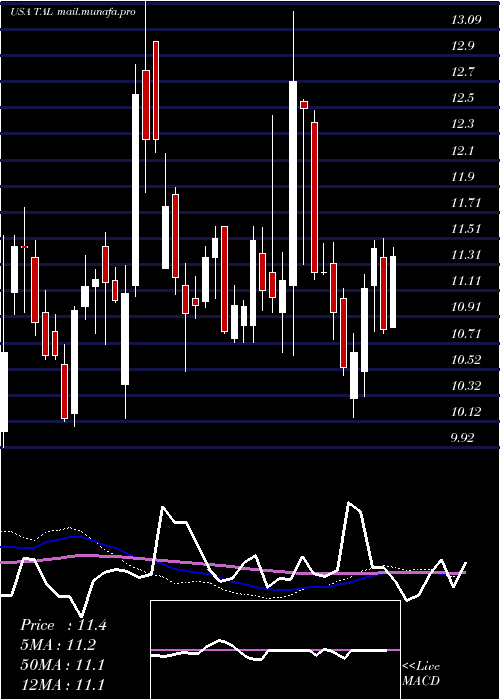The image size is (500, 700).
Task: Click the 11.51 price axis label
Action: pyautogui.click(x=466, y=229)
